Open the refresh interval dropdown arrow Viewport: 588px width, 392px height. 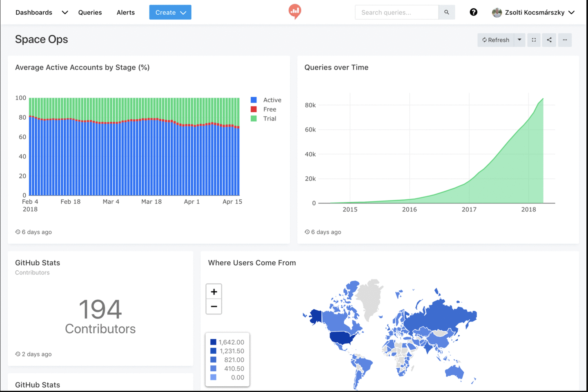(x=519, y=40)
